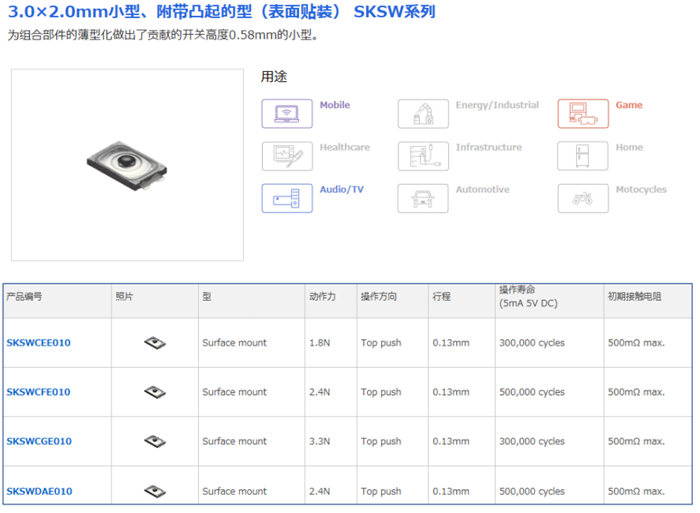Click the SKSWDAE010 row photo thumbnail
This screenshot has width=700, height=513.
click(154, 491)
